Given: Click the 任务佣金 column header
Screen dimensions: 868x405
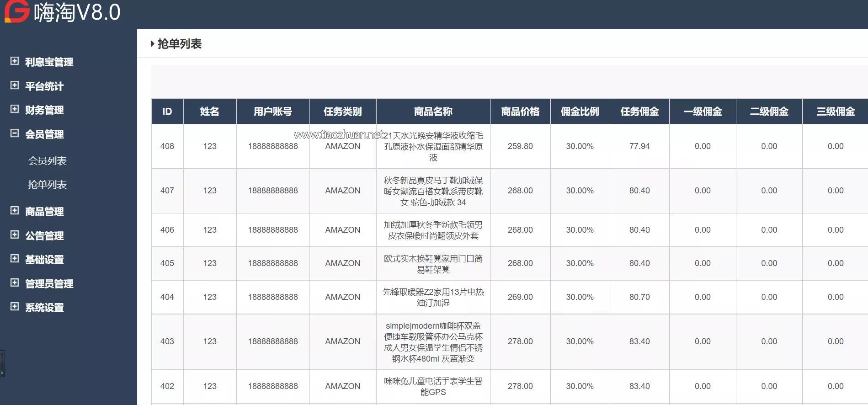Looking at the screenshot, I should coord(639,112).
